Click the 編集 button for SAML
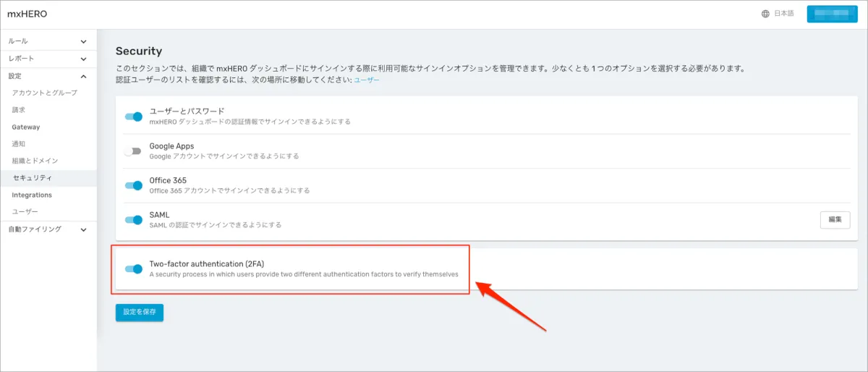 pos(835,220)
